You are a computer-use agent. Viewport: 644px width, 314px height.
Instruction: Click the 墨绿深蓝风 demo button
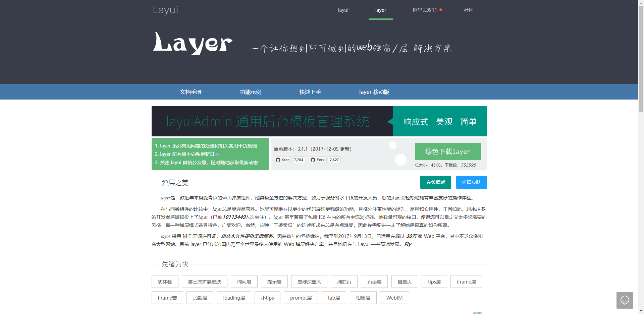pyautogui.click(x=309, y=281)
